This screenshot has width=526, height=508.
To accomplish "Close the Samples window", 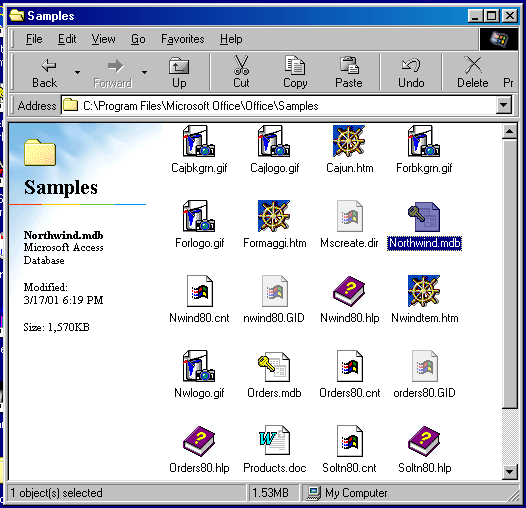I will tap(510, 16).
